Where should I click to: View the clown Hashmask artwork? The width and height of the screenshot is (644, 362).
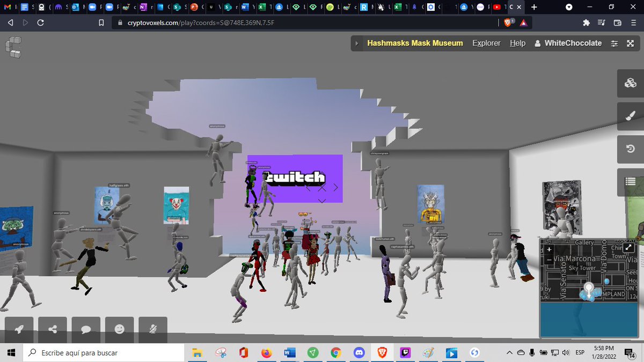click(177, 205)
